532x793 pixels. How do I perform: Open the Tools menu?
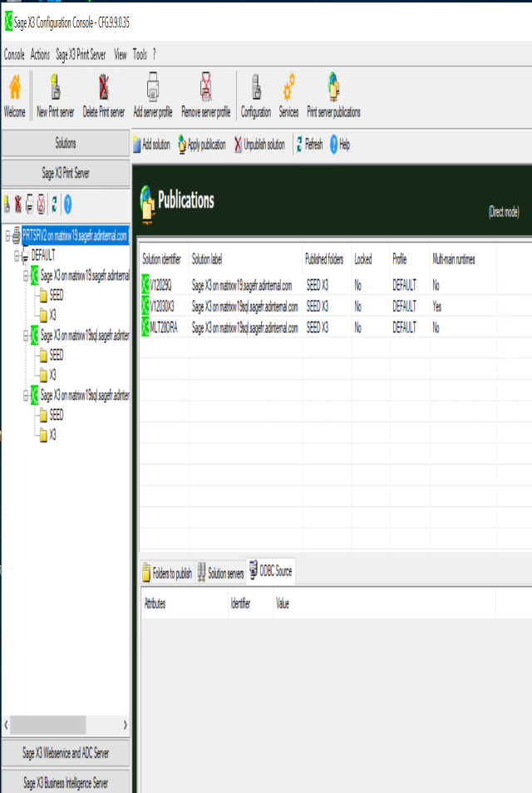pos(140,54)
